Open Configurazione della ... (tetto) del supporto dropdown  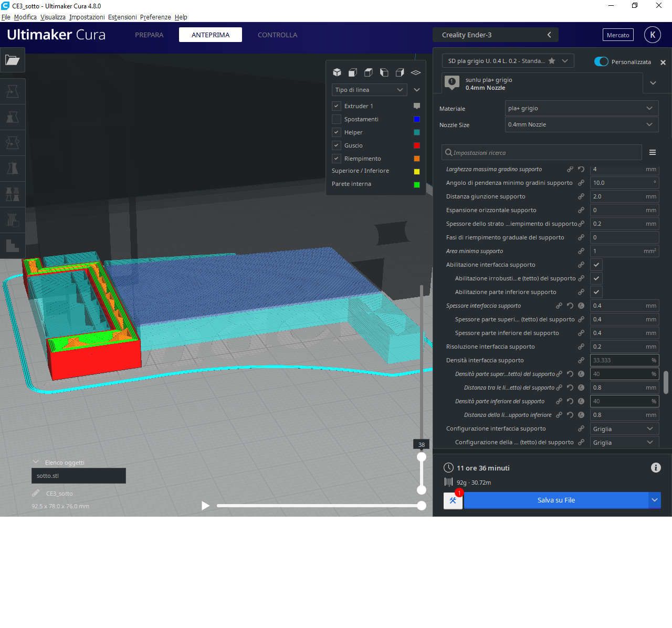pyautogui.click(x=624, y=443)
